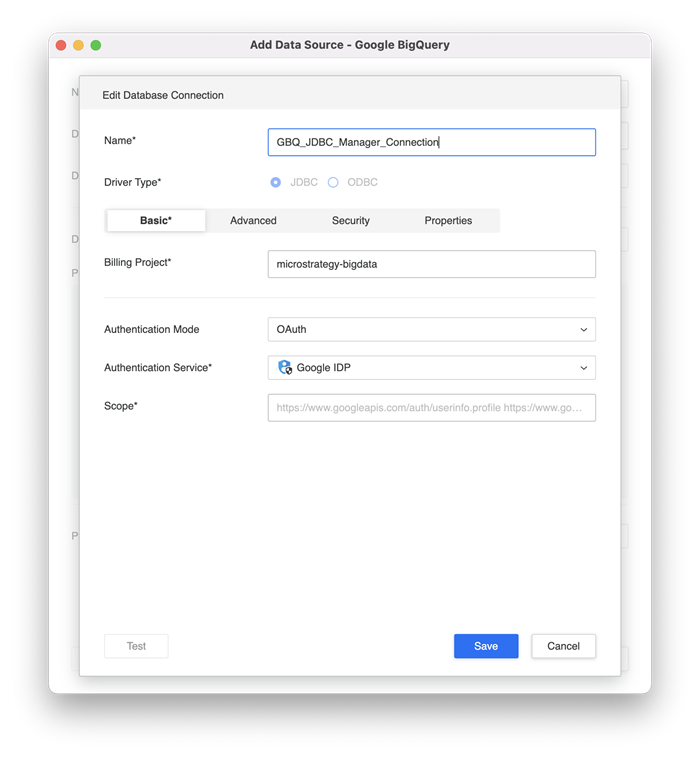The image size is (700, 758).
Task: Click the Scope input field
Action: (x=431, y=408)
